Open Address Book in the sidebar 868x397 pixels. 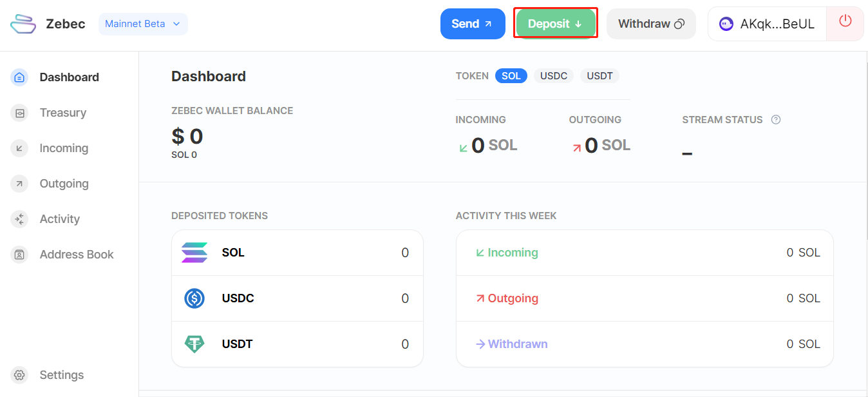77,255
